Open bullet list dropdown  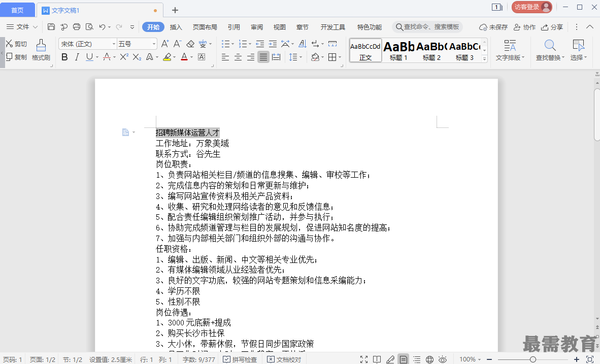pos(232,44)
